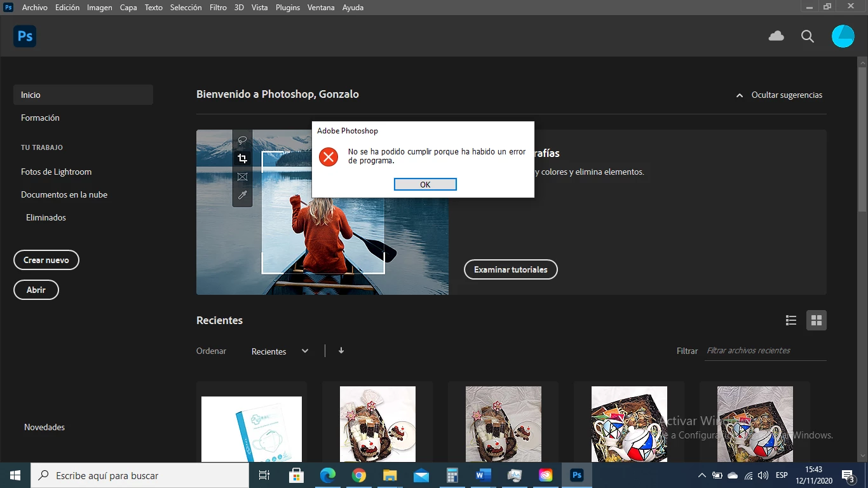
Task: Open the Filtro menu
Action: pos(218,8)
